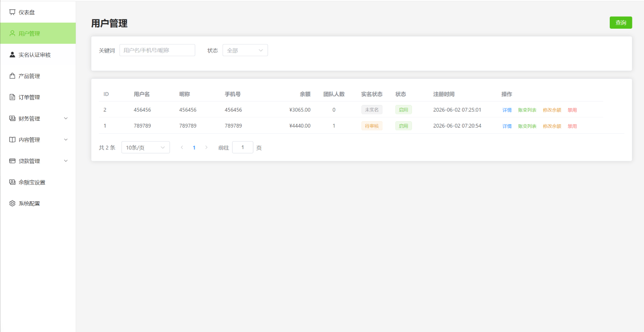Click the 内容管理 book icon
This screenshot has width=644, height=332.
tap(12, 140)
